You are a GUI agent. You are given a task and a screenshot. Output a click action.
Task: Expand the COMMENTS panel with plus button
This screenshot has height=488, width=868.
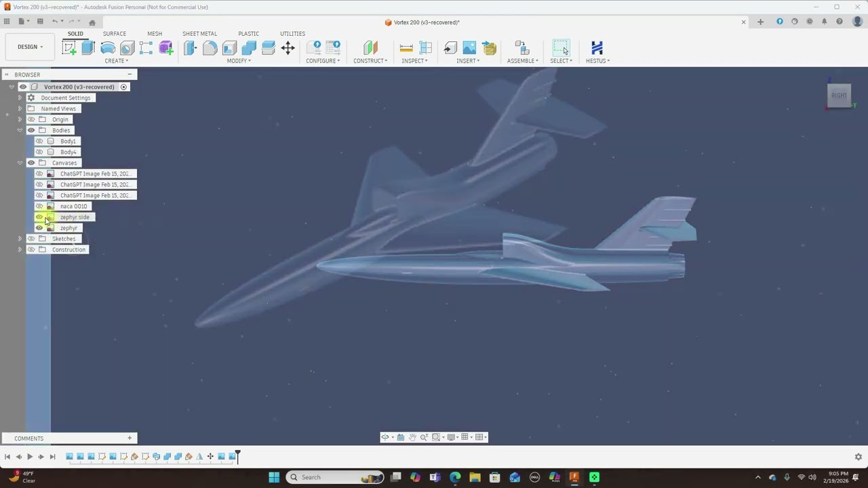pos(130,438)
